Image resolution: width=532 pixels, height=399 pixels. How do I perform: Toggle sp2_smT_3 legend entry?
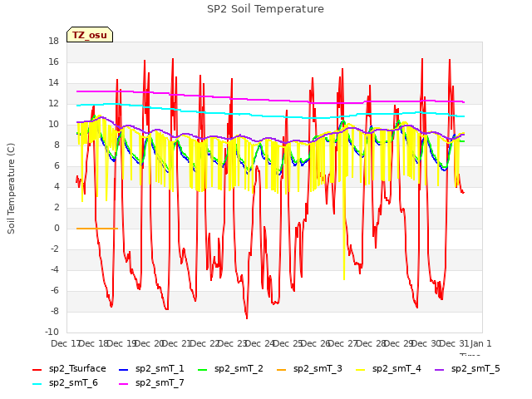[x=309, y=369]
